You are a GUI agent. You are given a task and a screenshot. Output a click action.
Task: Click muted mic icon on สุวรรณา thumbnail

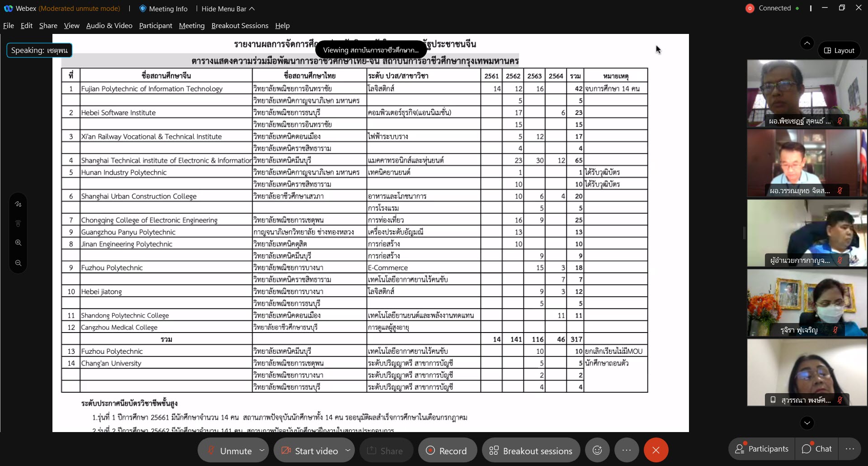point(840,400)
